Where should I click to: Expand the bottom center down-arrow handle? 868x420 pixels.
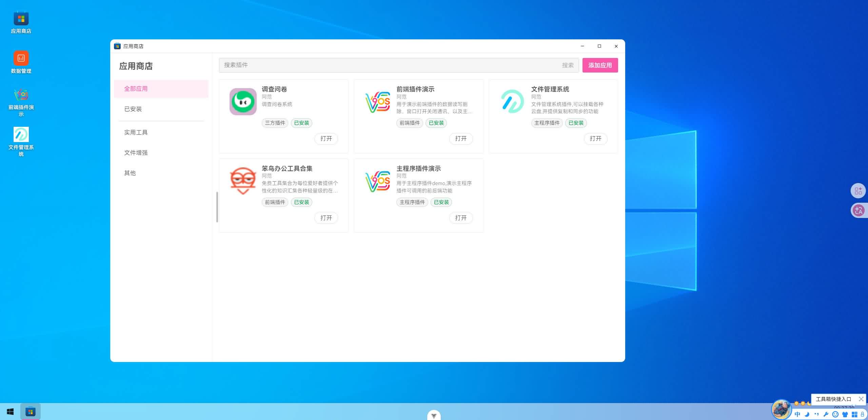pyautogui.click(x=434, y=416)
